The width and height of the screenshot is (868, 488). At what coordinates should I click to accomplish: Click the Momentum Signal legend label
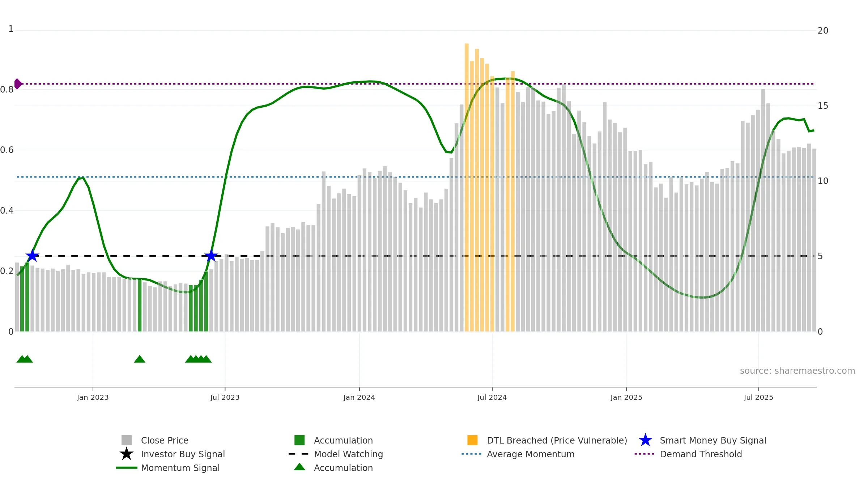pos(180,468)
